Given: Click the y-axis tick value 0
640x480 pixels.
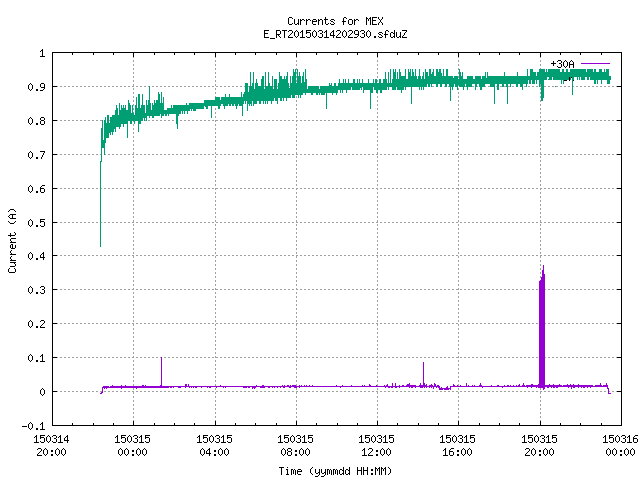Looking at the screenshot, I should tap(42, 392).
